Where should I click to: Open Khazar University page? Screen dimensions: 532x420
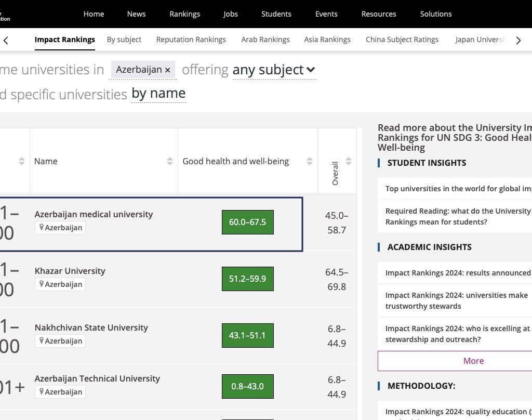pos(70,271)
